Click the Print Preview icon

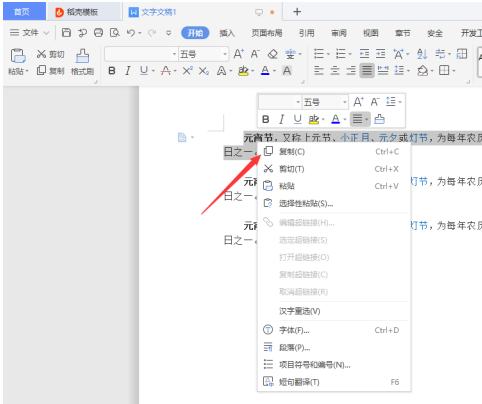(114, 33)
